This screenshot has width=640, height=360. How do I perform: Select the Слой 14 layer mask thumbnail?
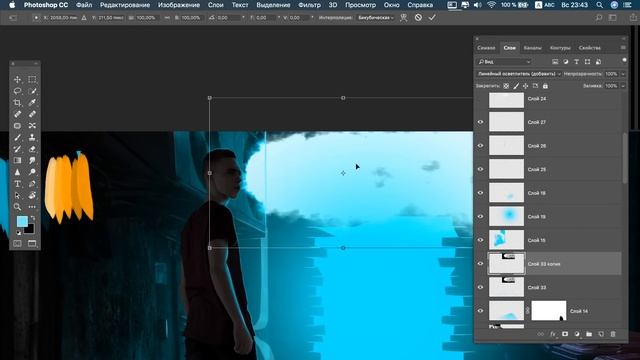(x=549, y=311)
